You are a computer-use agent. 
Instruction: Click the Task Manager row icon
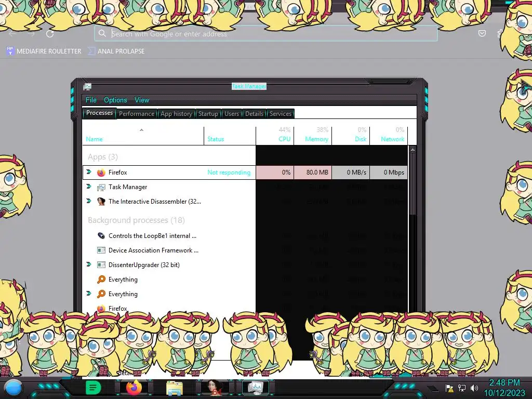(101, 187)
